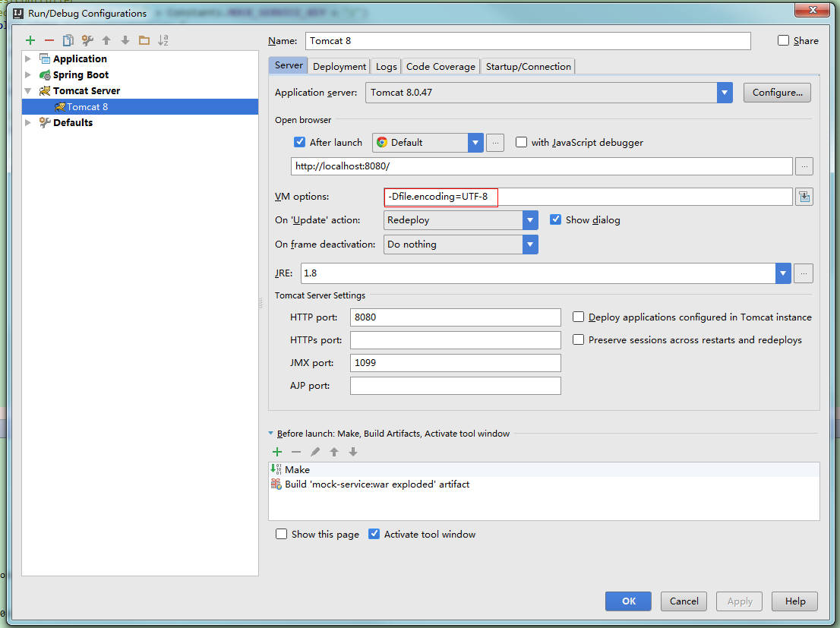Switch to Server tab
840x628 pixels.
point(288,65)
